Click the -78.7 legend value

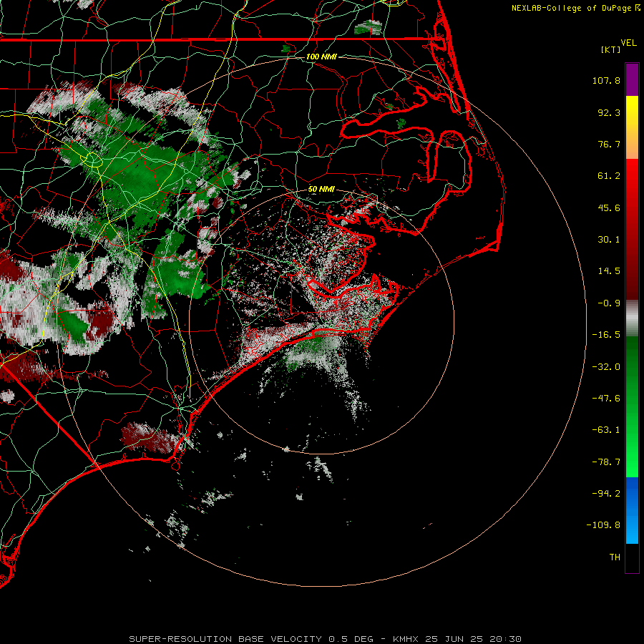point(606,462)
